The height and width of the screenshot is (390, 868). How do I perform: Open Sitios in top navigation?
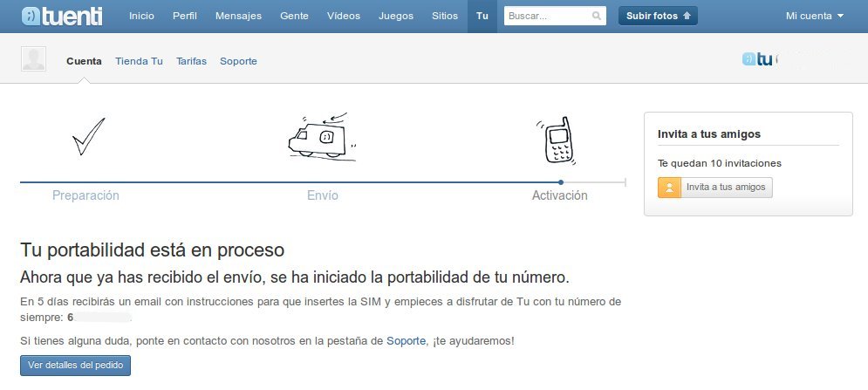445,16
